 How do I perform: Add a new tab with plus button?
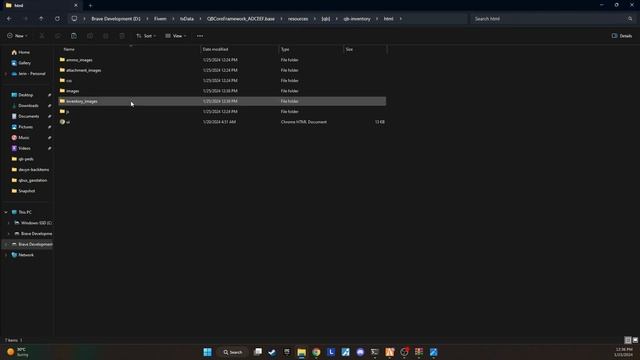[90, 5]
